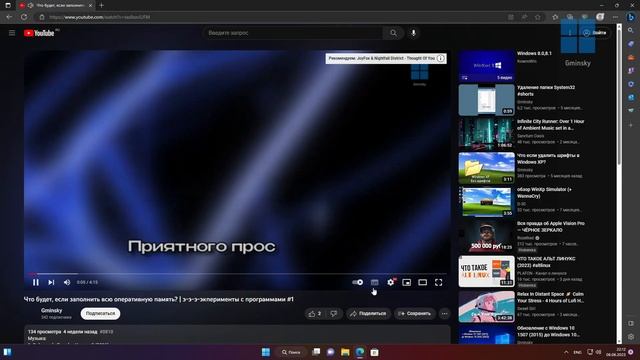Toggle the autoplay switch in player
Screen dimensions: 640x360
(358, 282)
